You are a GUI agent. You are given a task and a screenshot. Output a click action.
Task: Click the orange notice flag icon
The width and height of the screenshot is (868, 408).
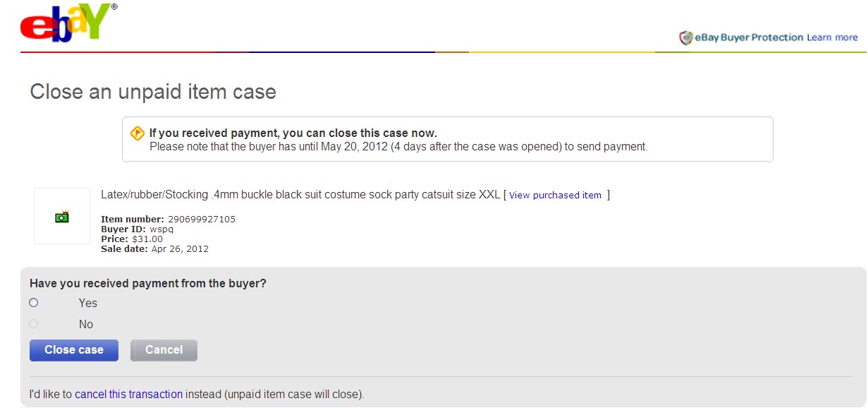(x=137, y=133)
